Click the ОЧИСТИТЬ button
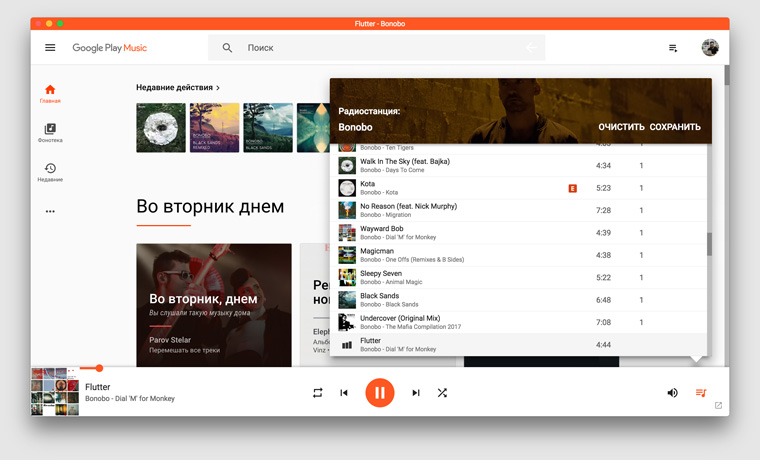760x460 pixels. point(621,127)
